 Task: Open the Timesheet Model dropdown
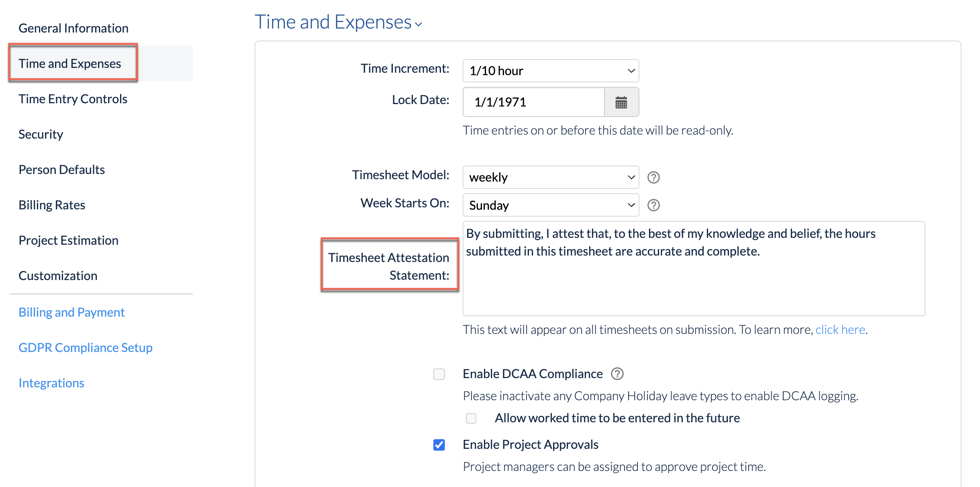pos(550,177)
